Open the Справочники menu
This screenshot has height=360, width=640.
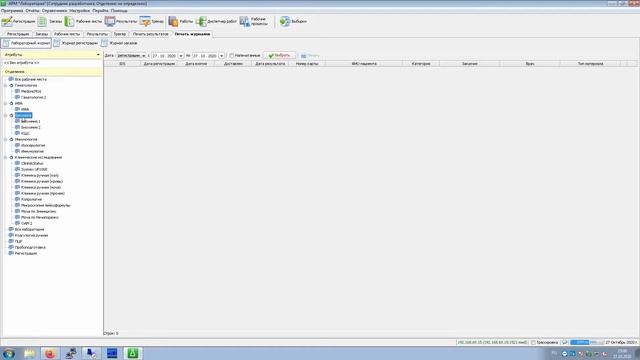click(x=54, y=11)
